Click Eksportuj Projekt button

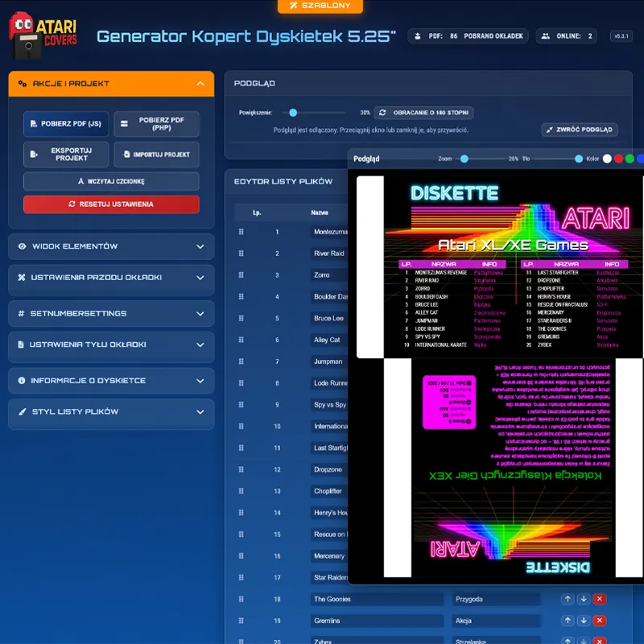[x=66, y=155]
